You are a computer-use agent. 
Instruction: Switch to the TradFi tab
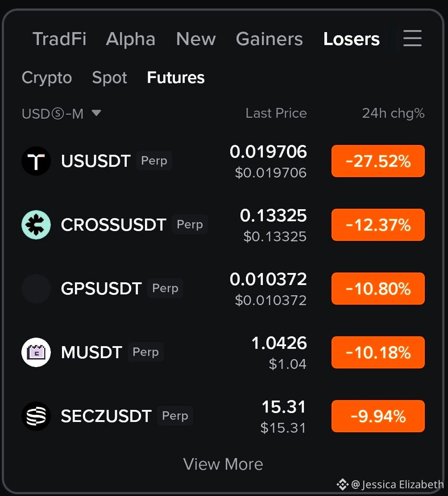tap(59, 39)
